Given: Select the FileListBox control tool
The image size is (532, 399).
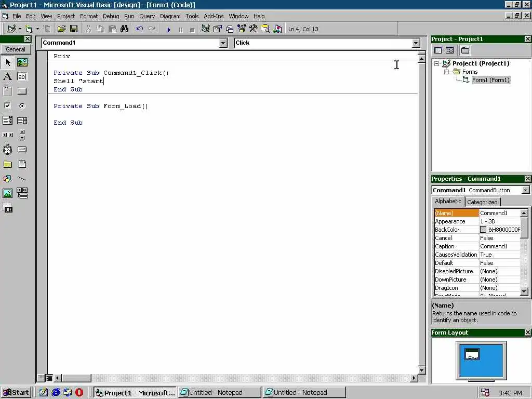Looking at the screenshot, I should coord(22,164).
